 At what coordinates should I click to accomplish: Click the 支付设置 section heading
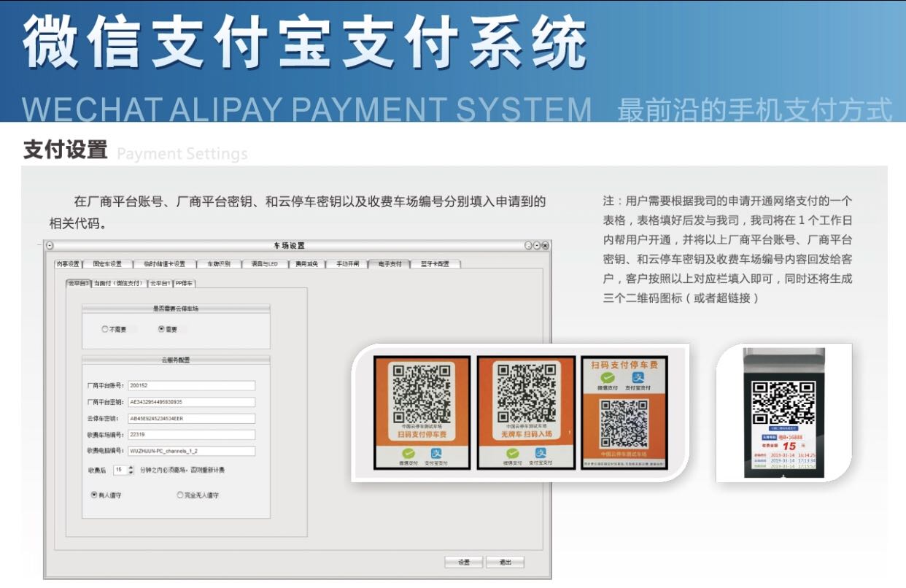[x=66, y=150]
